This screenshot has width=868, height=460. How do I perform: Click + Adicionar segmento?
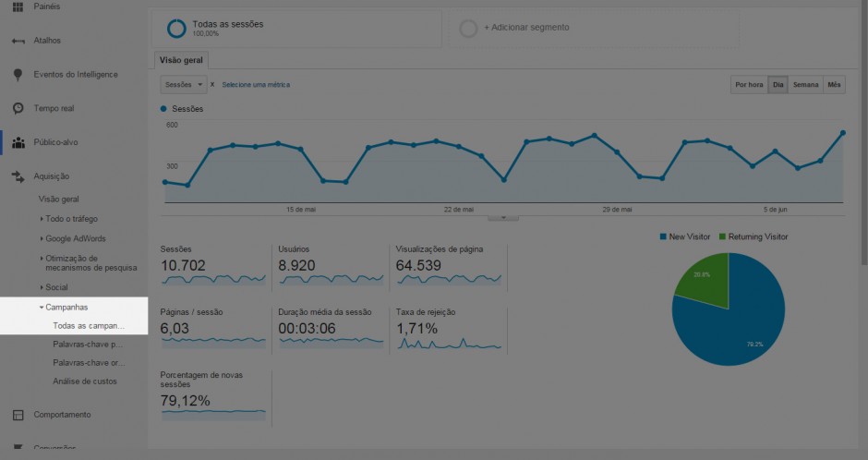point(526,28)
